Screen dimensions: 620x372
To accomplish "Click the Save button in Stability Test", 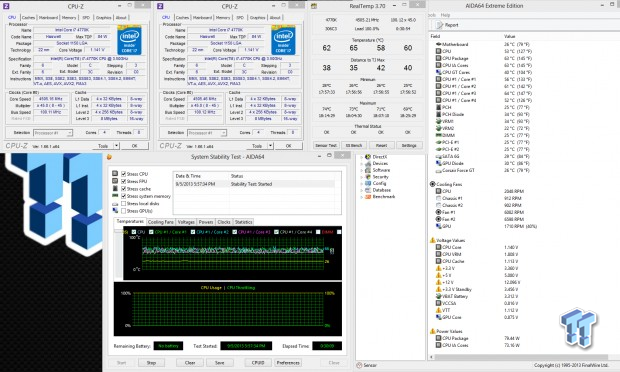I will click(x=220, y=363).
